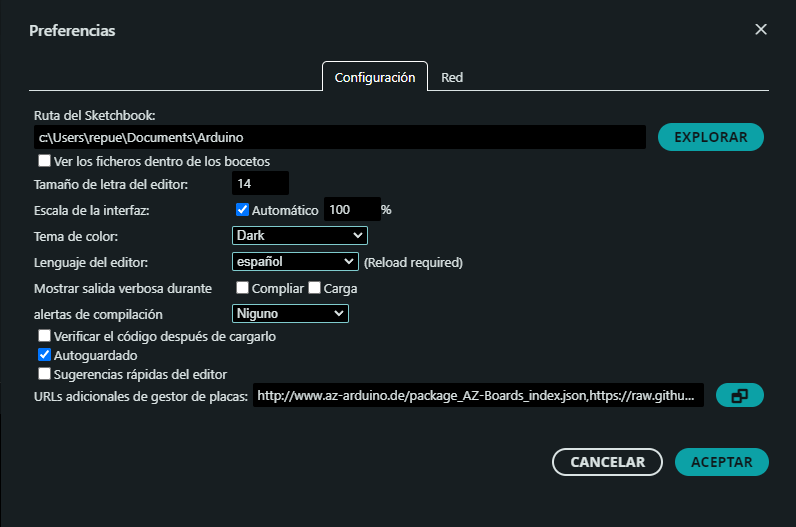The height and width of the screenshot is (527, 796).
Task: Click the editor font size field
Action: [x=260, y=184]
